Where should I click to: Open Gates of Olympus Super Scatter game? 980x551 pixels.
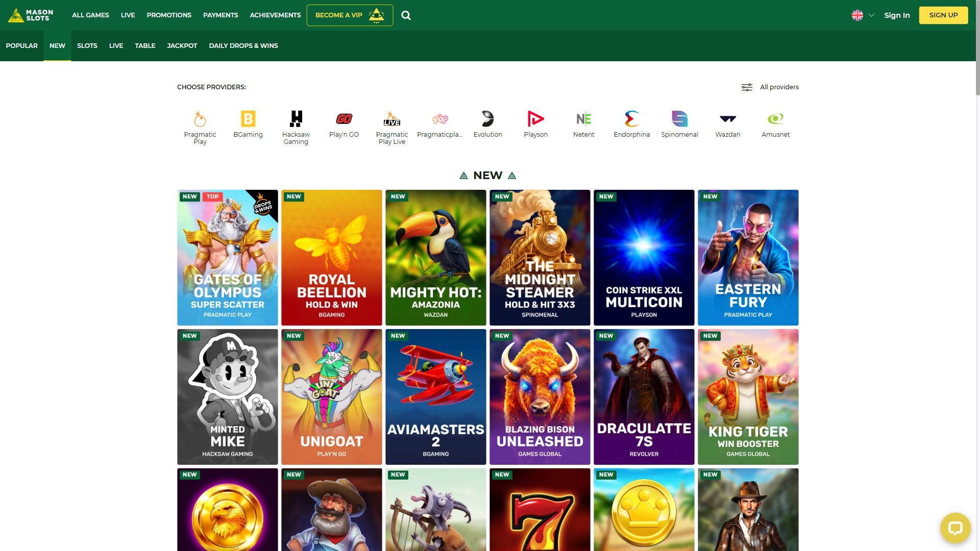pyautogui.click(x=228, y=258)
